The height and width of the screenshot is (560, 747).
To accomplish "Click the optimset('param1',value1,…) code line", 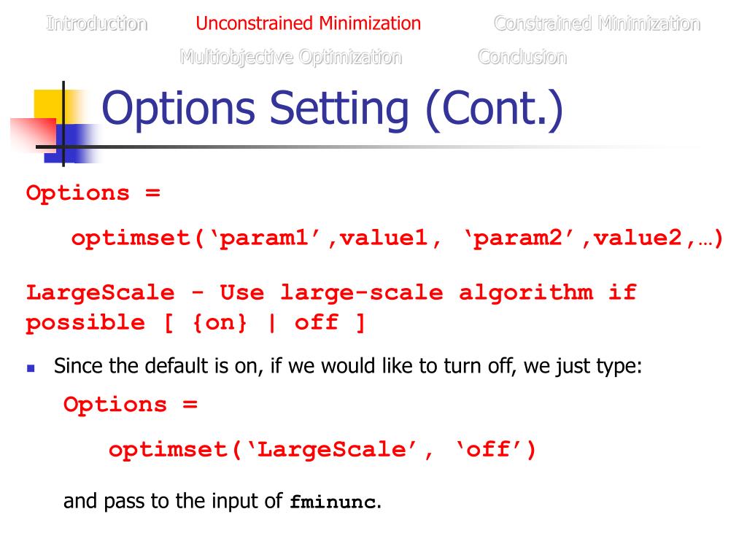I will pyautogui.click(x=397, y=238).
